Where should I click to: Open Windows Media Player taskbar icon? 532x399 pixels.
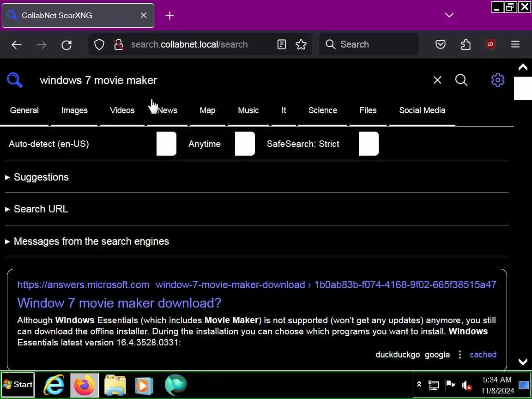(x=144, y=385)
